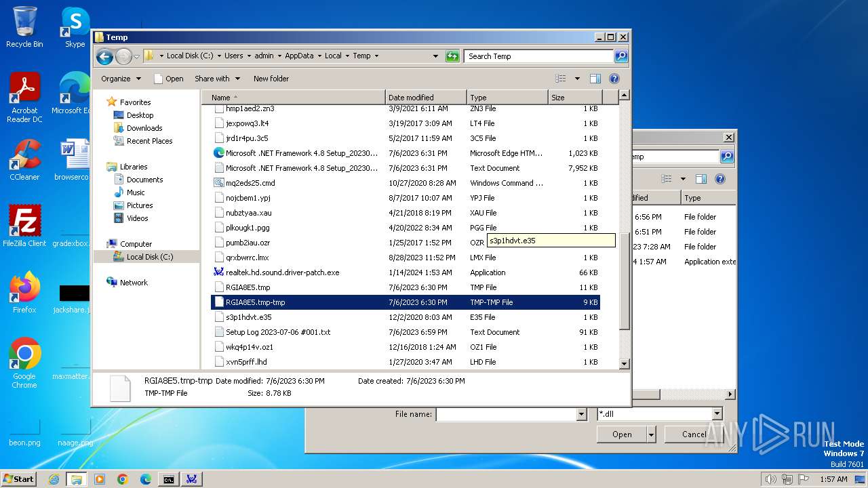Open the address bar history dropdown arrow

point(435,56)
